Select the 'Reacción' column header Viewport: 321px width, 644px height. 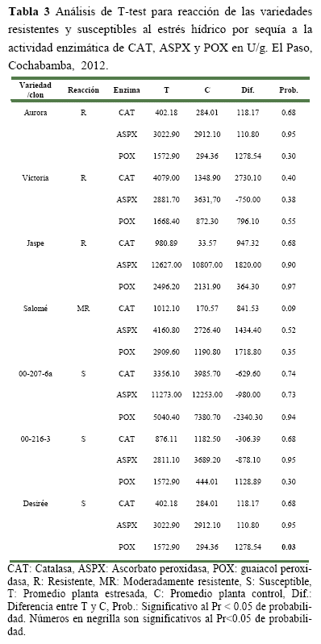(83, 90)
